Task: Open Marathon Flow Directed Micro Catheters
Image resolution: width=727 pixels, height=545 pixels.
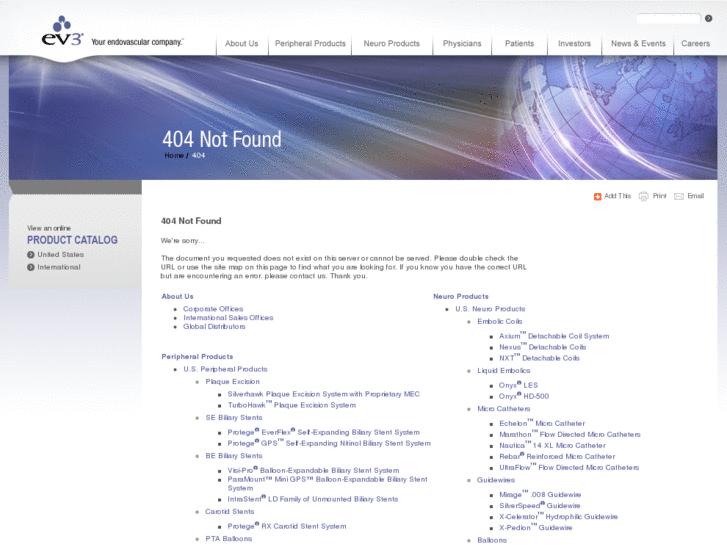Action: (570, 435)
